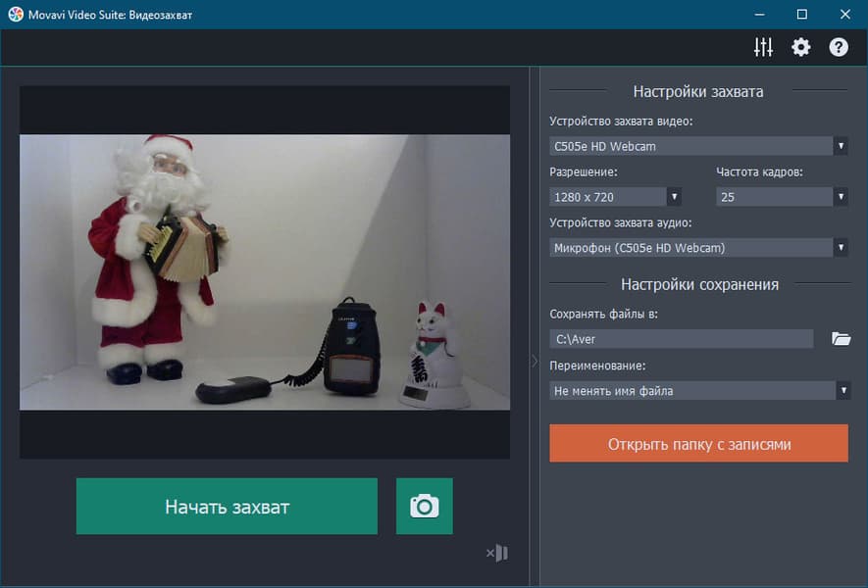
Task: Open the gear preferences icon
Action: (800, 48)
